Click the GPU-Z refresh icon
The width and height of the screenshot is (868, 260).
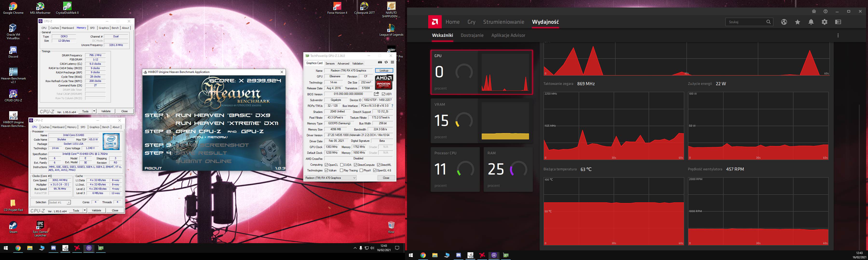click(386, 62)
